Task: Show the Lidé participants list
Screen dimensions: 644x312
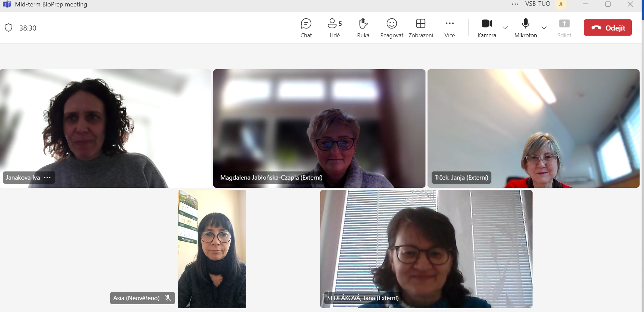Action: click(x=334, y=28)
